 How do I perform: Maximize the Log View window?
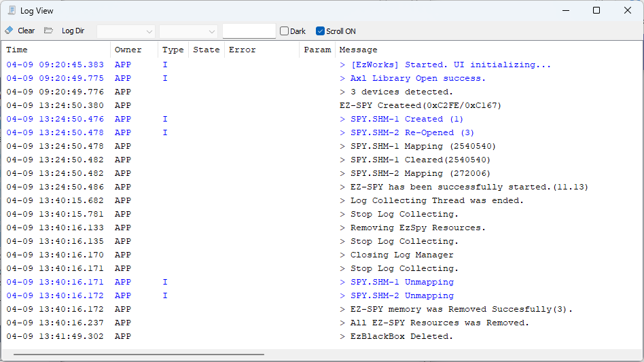point(596,10)
